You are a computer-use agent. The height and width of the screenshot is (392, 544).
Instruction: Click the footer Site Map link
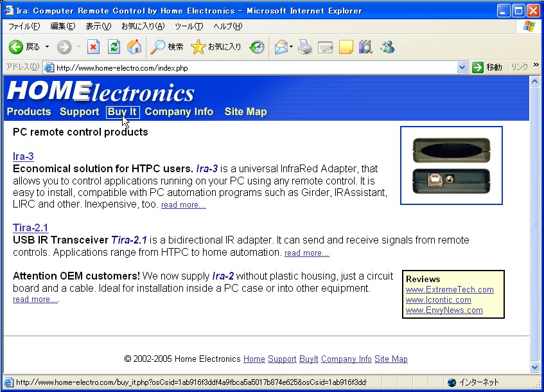391,359
